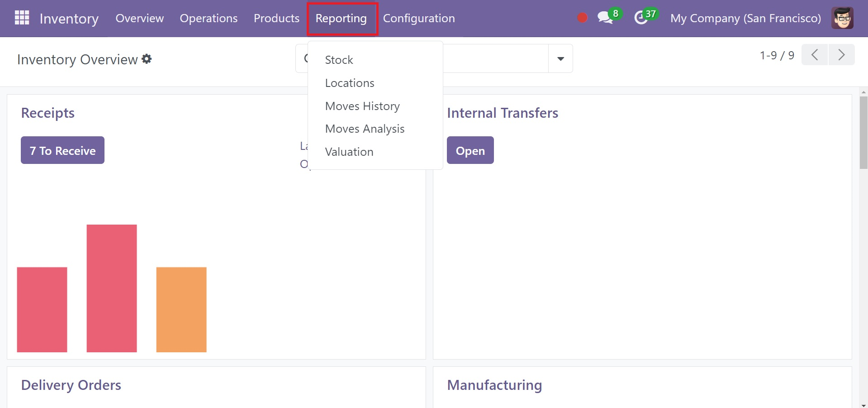Viewport: 868px width, 408px height.
Task: Expand the search options dropdown arrow
Action: click(560, 58)
